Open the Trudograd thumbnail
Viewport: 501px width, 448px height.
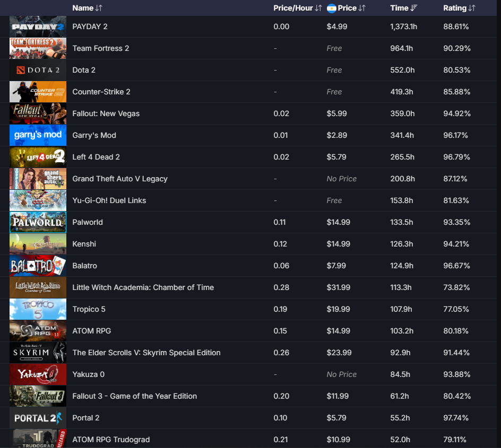38,439
